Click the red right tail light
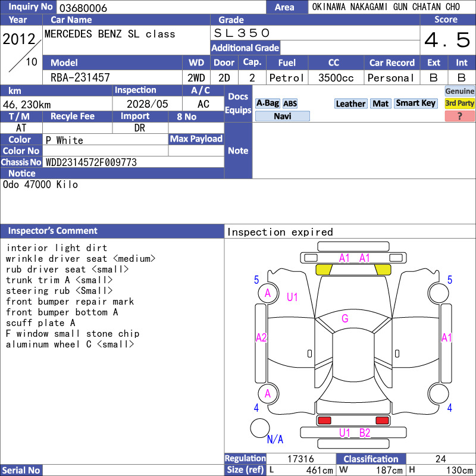This screenshot has height=476, width=476. tap(382, 420)
